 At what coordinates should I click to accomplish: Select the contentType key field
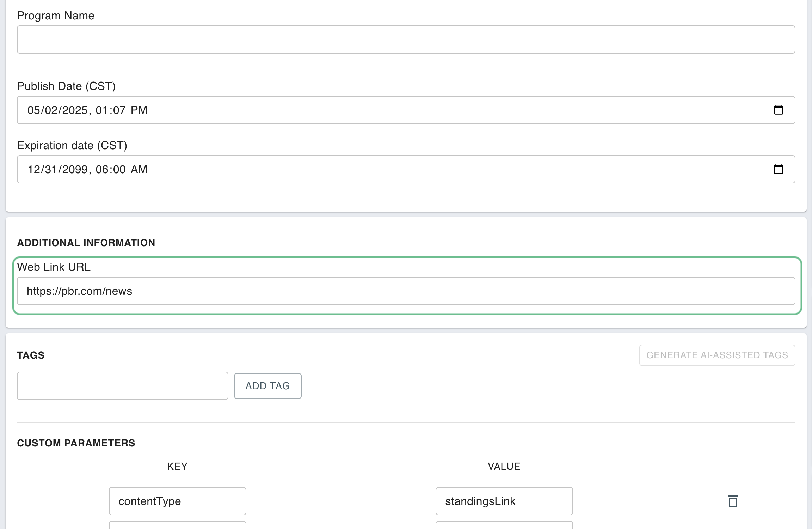(177, 501)
